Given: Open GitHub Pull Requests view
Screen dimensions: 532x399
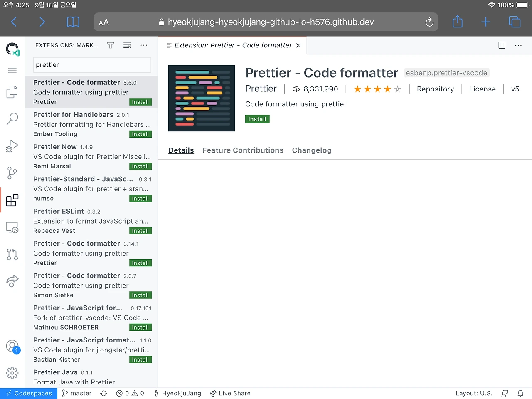Looking at the screenshot, I should (x=12, y=254).
